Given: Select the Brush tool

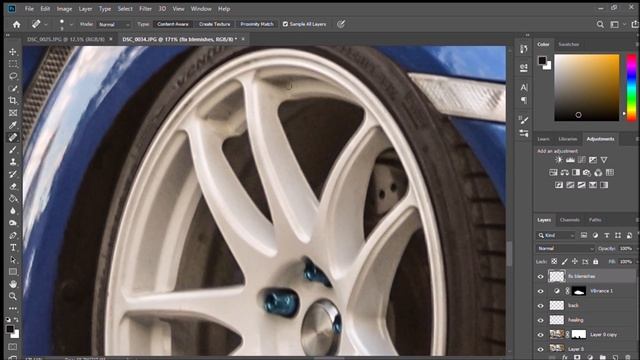Looking at the screenshot, I should pos(13,149).
